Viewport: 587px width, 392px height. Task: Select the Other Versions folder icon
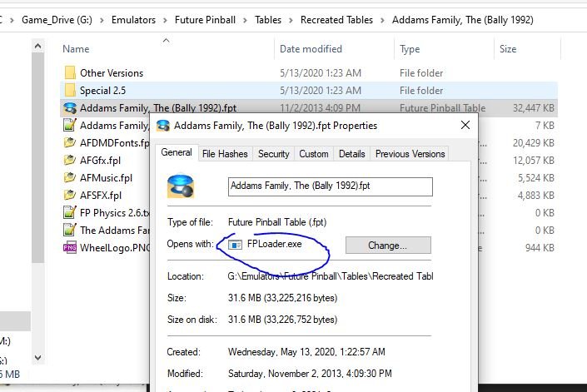point(70,72)
